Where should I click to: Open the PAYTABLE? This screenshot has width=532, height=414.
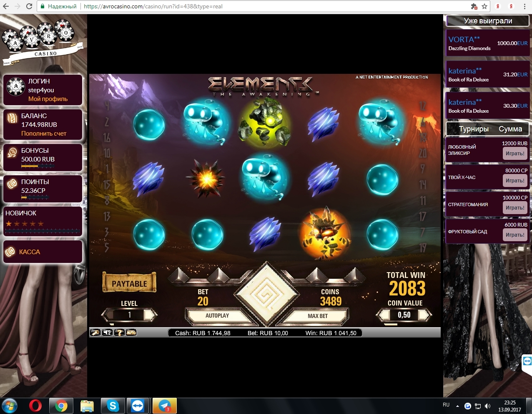[x=129, y=283]
